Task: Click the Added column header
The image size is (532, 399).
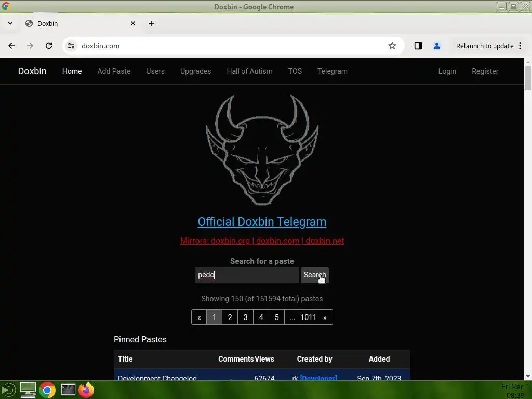Action: click(379, 359)
